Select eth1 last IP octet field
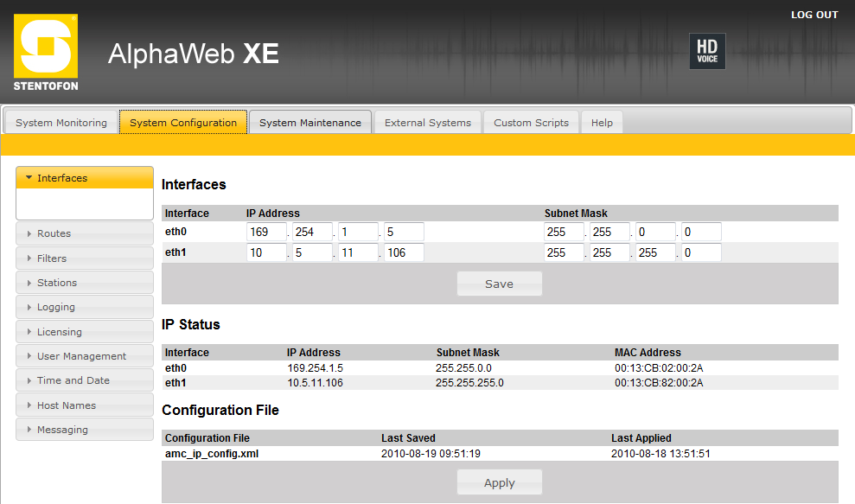The width and height of the screenshot is (855, 504). click(x=404, y=252)
